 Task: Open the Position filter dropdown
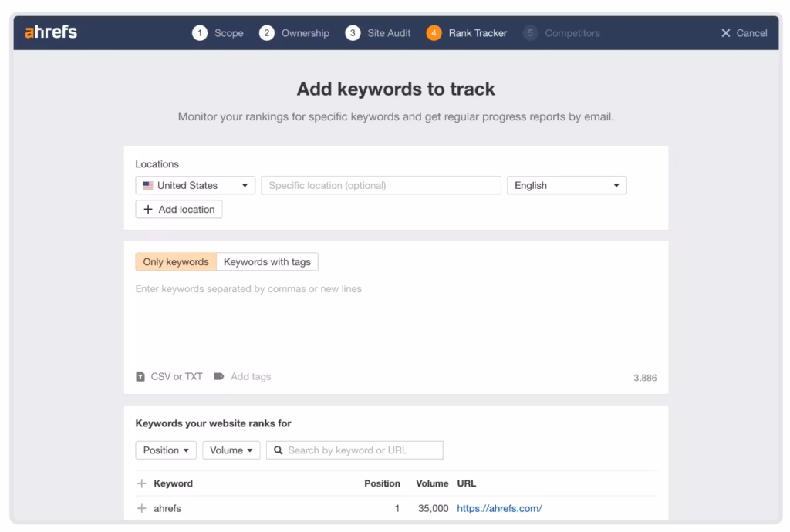tap(166, 450)
